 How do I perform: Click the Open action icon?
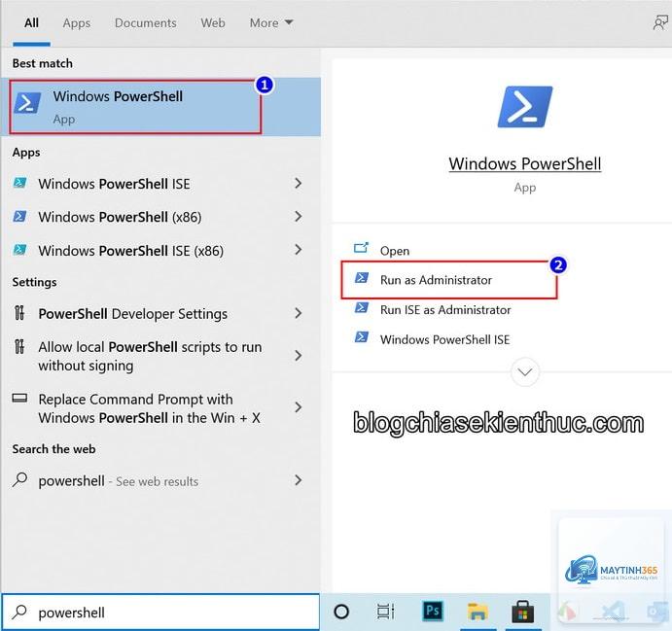pyautogui.click(x=361, y=248)
